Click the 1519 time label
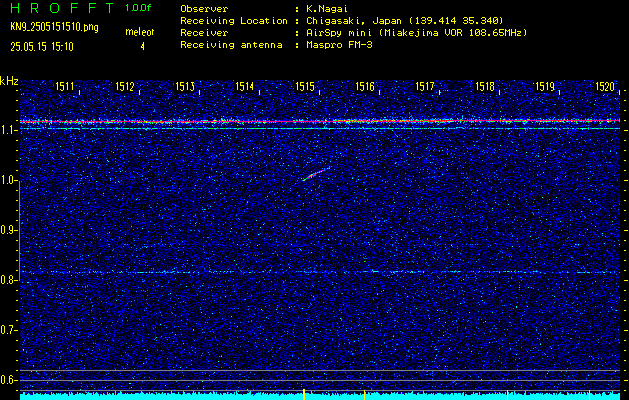This screenshot has height=400, width=629. [545, 86]
